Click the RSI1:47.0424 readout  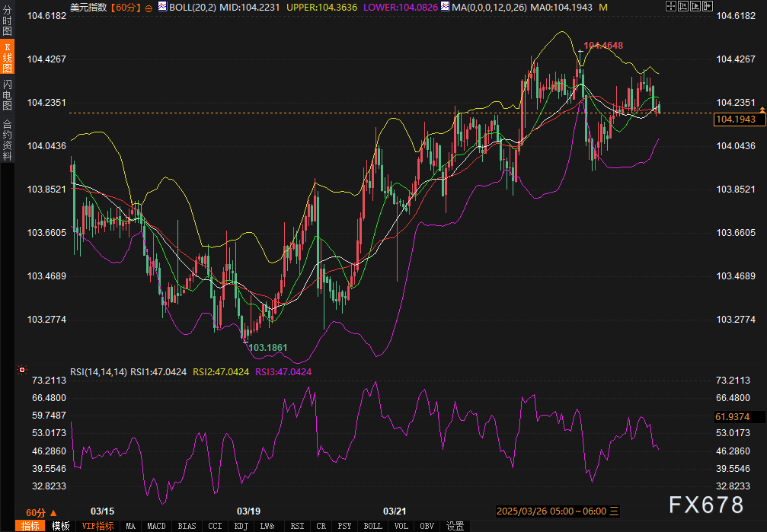(x=158, y=372)
